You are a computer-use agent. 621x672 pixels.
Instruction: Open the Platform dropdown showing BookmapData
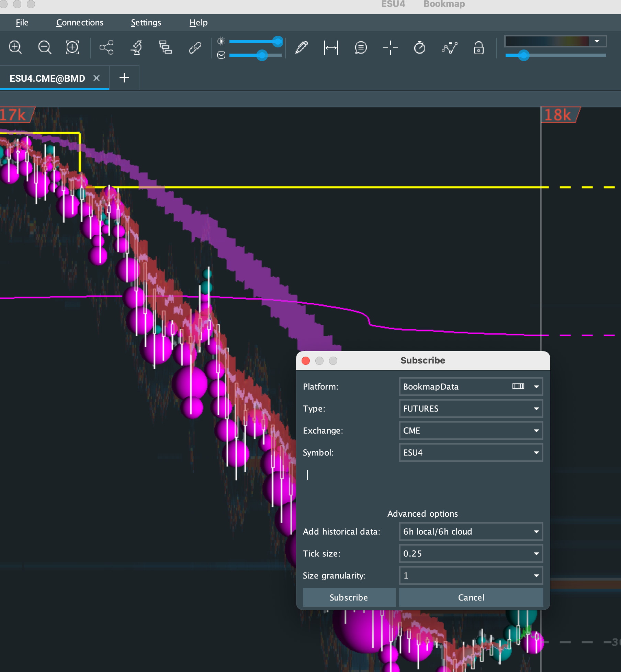(x=471, y=387)
